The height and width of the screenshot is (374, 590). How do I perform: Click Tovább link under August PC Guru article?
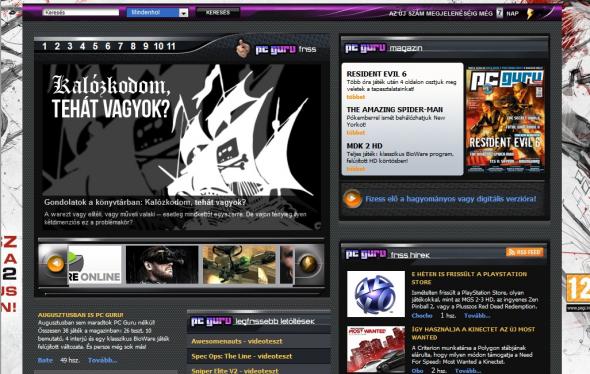(102, 360)
